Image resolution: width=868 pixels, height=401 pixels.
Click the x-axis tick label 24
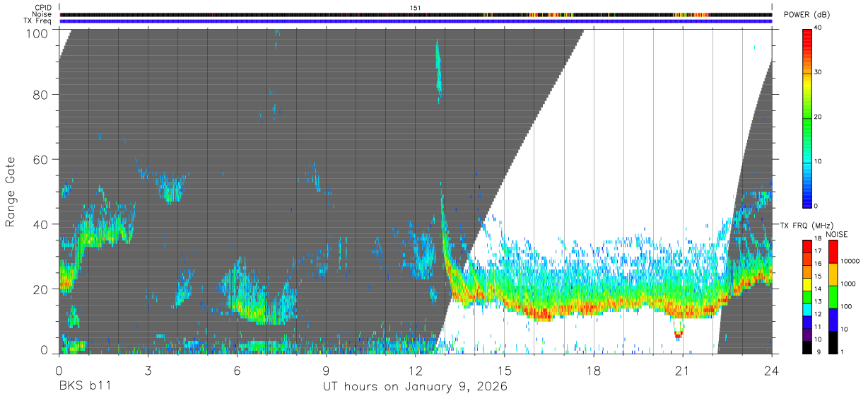[x=772, y=370]
